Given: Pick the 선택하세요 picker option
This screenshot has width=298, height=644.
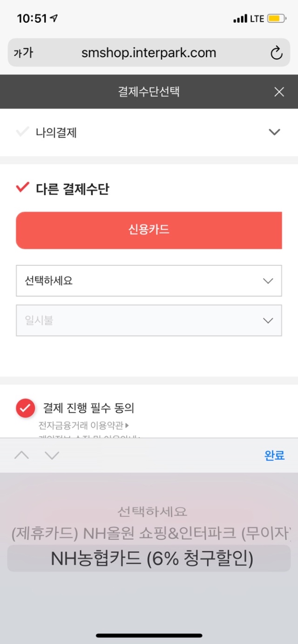Looking at the screenshot, I should (x=152, y=512).
